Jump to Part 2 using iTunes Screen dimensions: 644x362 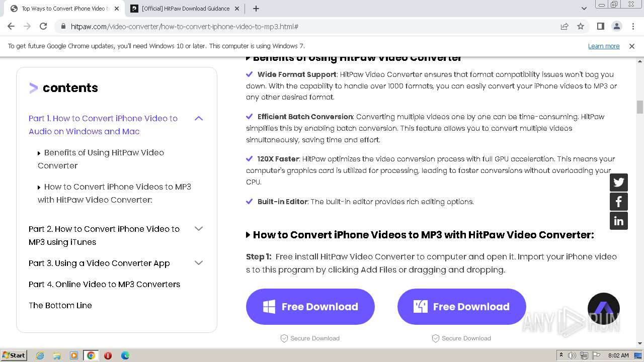[x=104, y=235]
